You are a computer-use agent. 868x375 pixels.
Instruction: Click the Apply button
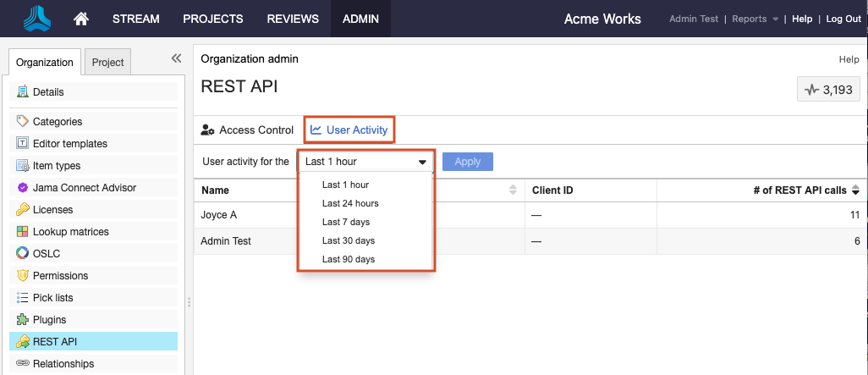click(467, 162)
